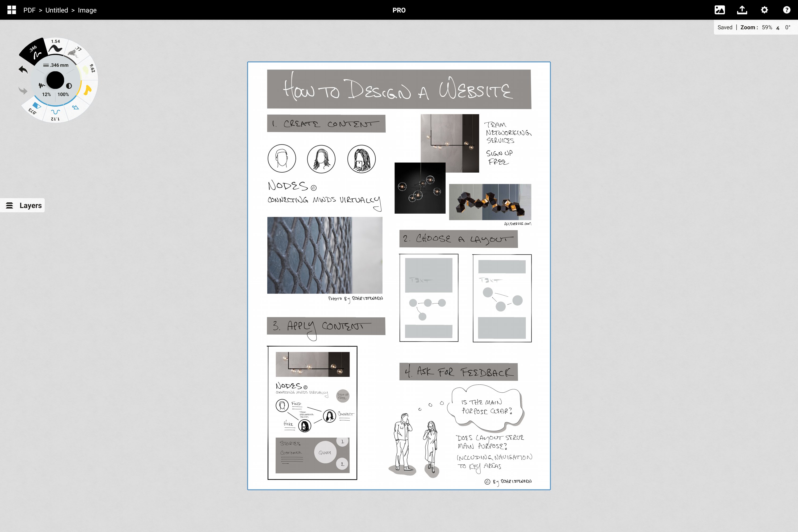Click the '2. Choose a Layout' heading
798x532 pixels.
click(458, 239)
